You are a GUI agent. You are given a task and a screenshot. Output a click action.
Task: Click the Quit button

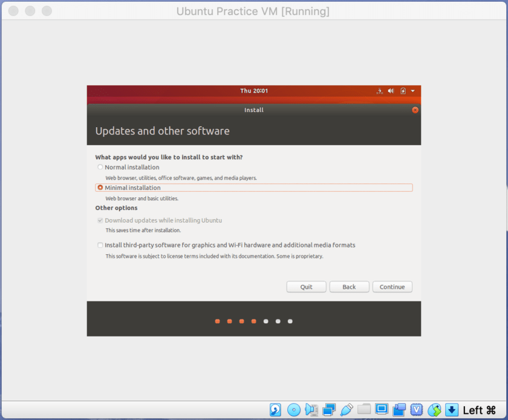tap(306, 287)
